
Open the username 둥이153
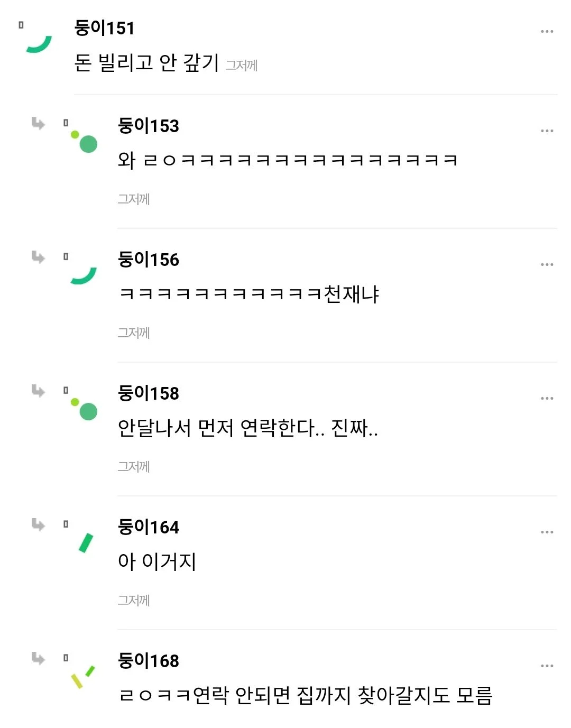[149, 126]
